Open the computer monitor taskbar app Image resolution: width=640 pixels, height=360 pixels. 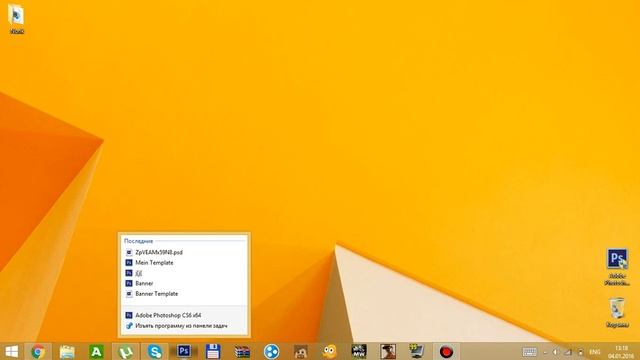417,351
